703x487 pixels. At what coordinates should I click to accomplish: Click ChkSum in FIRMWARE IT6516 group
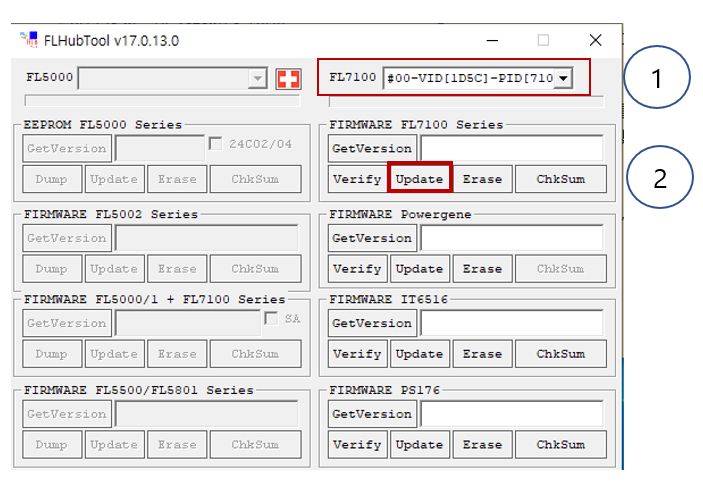[x=561, y=354]
